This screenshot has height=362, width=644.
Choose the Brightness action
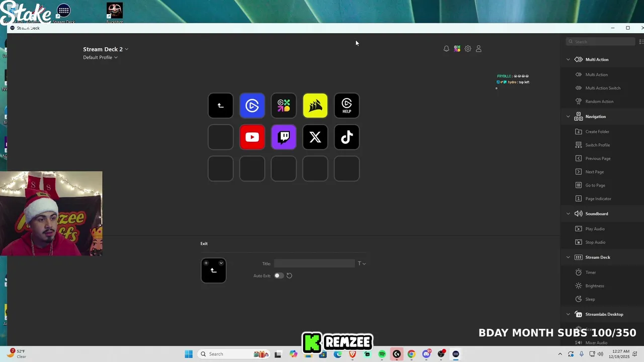click(x=594, y=286)
